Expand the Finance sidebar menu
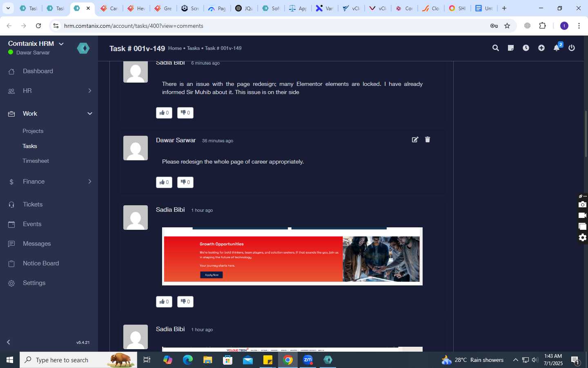 coord(49,182)
